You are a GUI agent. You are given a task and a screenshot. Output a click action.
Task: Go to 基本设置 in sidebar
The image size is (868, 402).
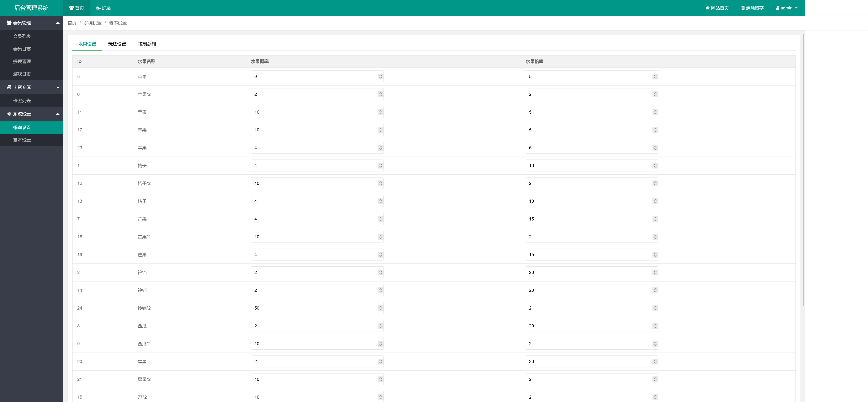pos(22,140)
